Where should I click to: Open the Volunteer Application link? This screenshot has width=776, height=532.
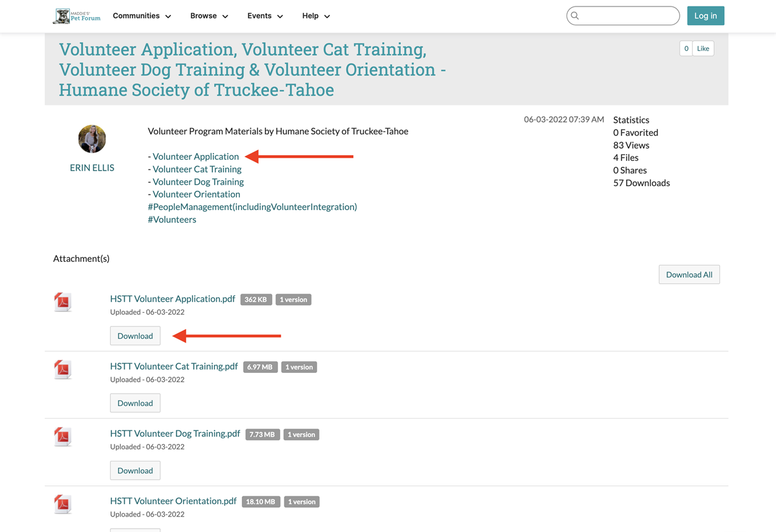[196, 156]
